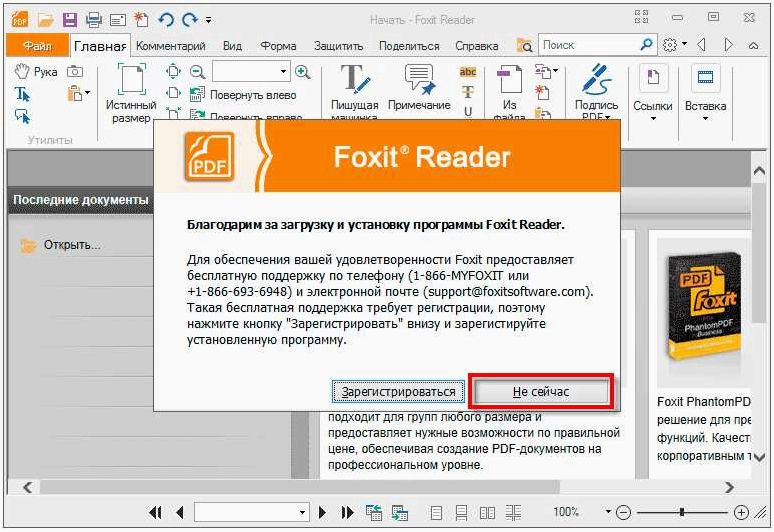Click the Зарегистрироваться button

[x=398, y=392]
